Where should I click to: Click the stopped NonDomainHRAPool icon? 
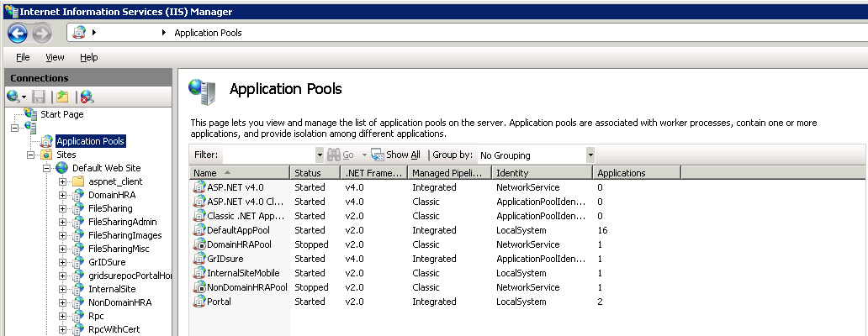click(199, 287)
